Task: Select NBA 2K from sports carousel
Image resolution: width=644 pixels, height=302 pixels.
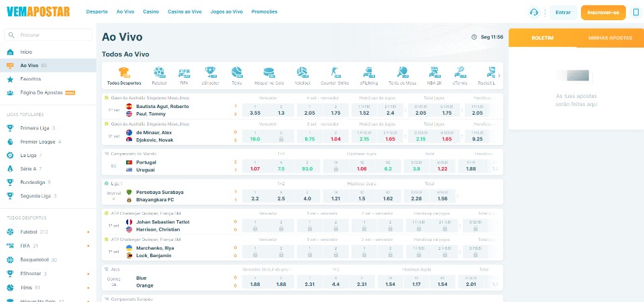Action: tap(434, 76)
